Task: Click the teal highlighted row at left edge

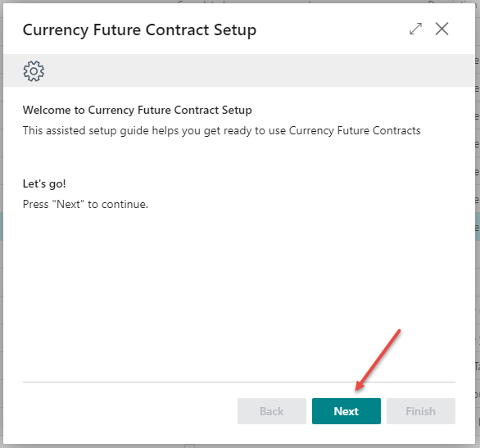Action: 2,226
